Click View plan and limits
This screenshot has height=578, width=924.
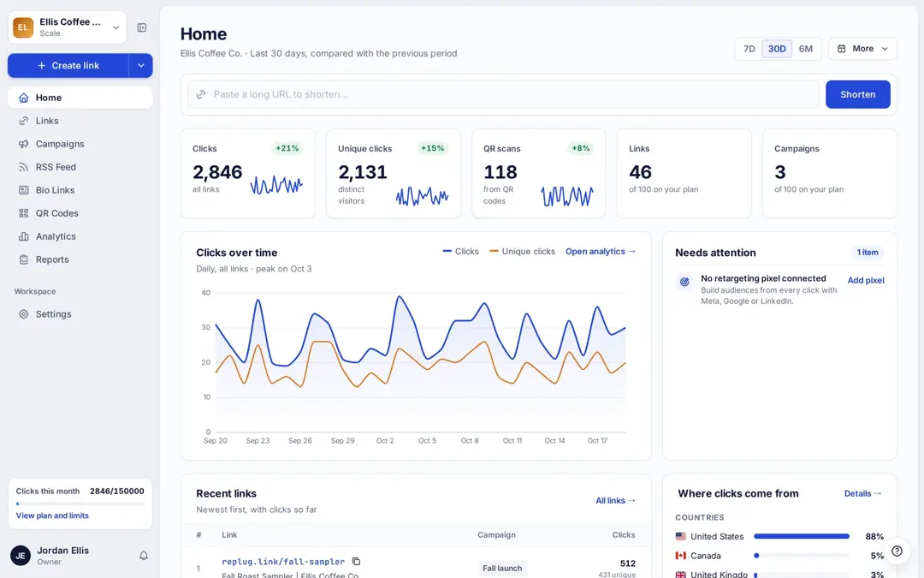[x=52, y=515]
